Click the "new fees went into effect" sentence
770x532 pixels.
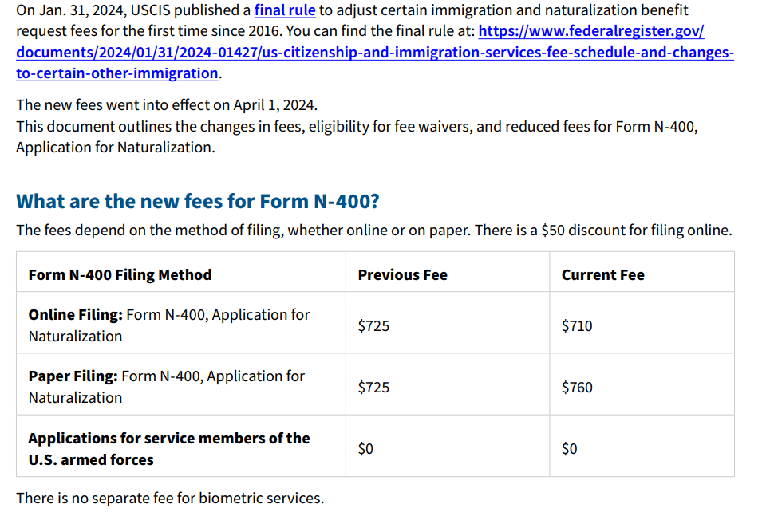166,105
